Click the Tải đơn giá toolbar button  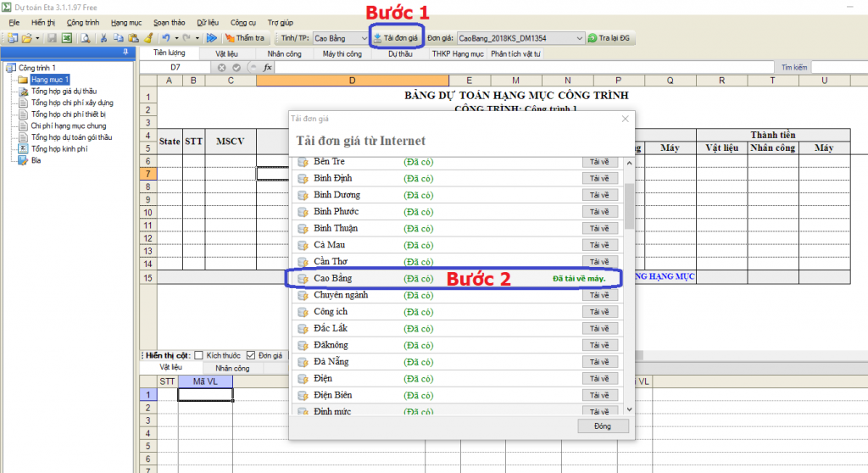[x=396, y=38]
